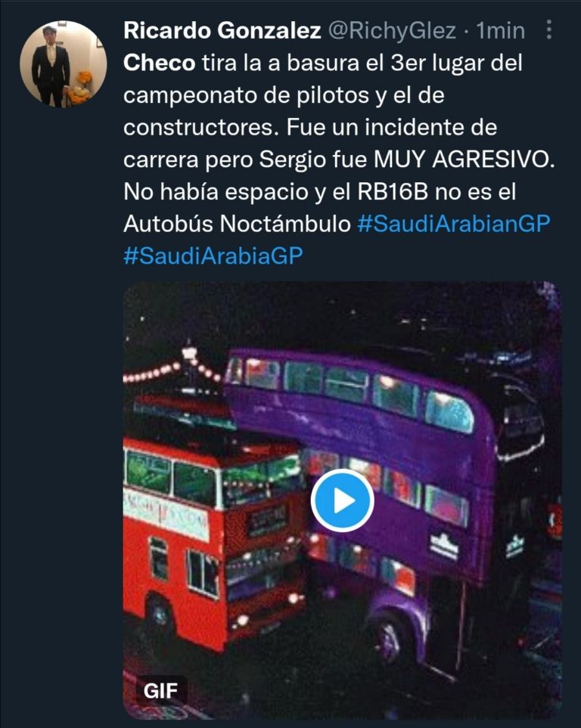The image size is (581, 728).
Task: Open the Ricardo Gonzalez display name
Action: 222,31
